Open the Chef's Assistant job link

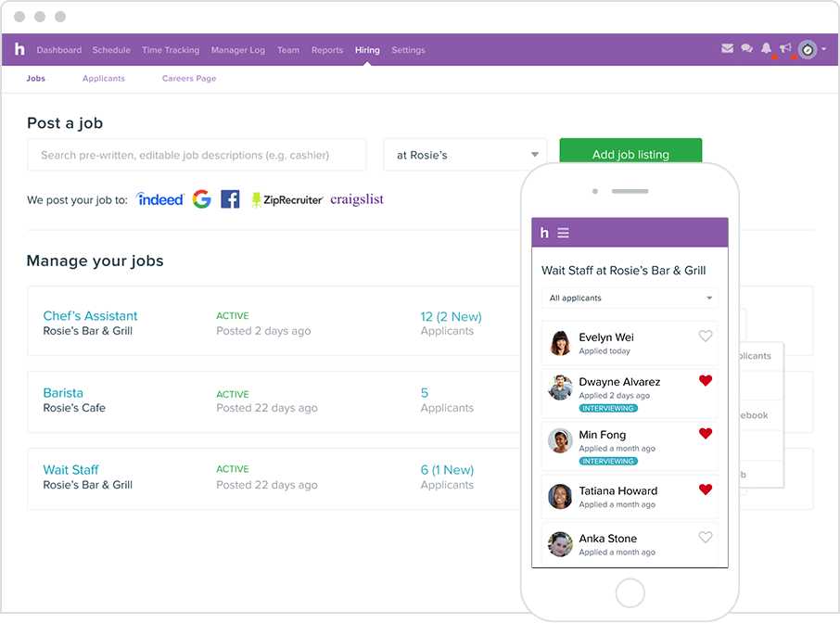point(90,316)
